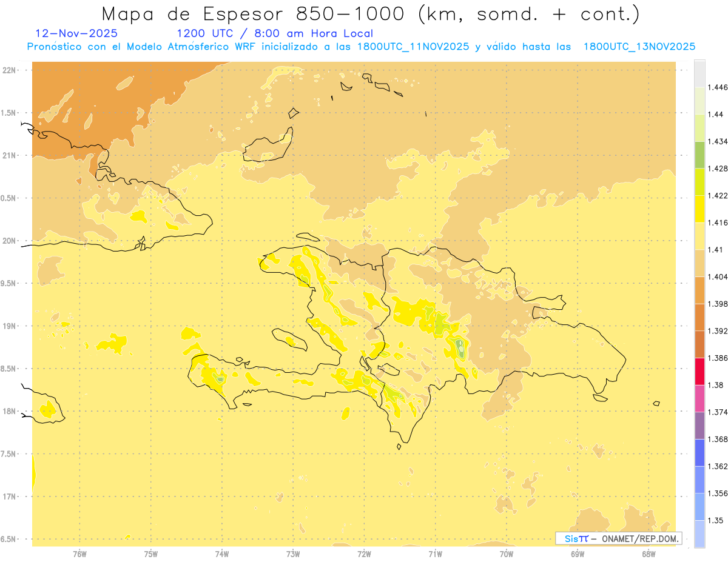Select the "17N" latitude label
Viewport: 728px width, 562px height.
(x=9, y=497)
